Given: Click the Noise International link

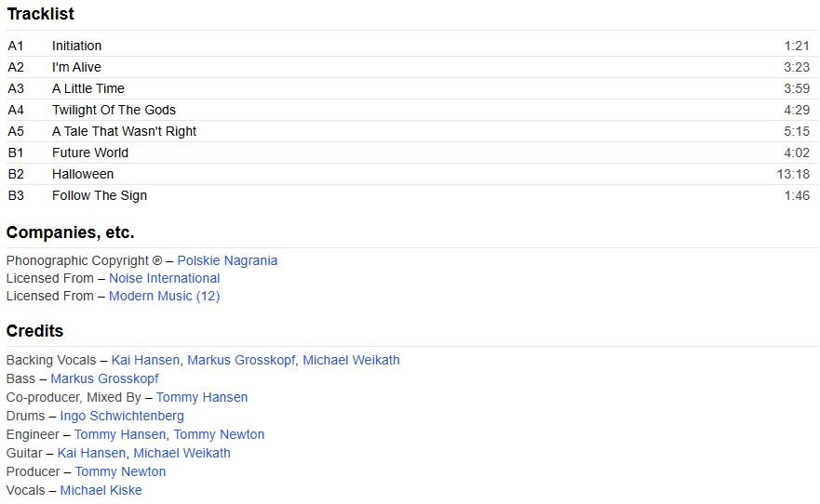Looking at the screenshot, I should click(x=164, y=278).
